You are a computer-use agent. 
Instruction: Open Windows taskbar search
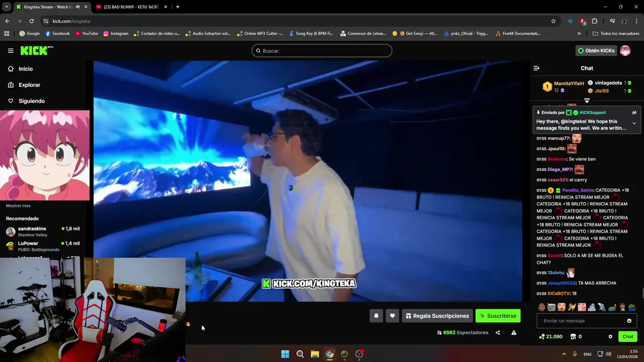click(x=300, y=354)
